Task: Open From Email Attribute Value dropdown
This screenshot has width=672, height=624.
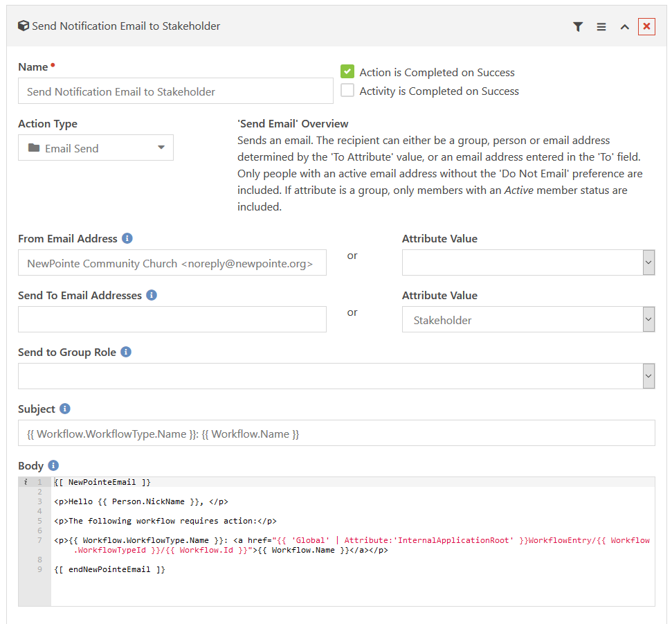Action: click(x=528, y=262)
